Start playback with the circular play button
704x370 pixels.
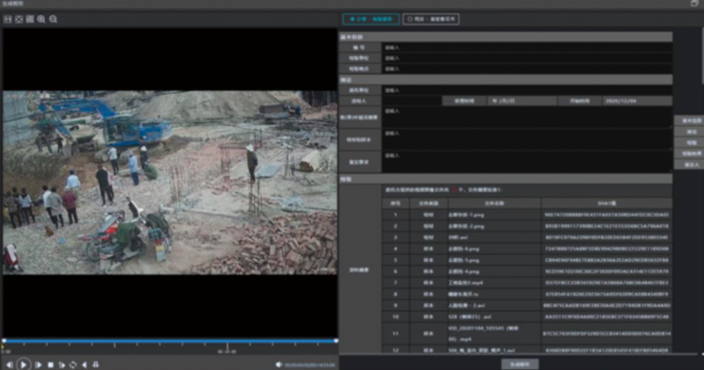click(23, 364)
